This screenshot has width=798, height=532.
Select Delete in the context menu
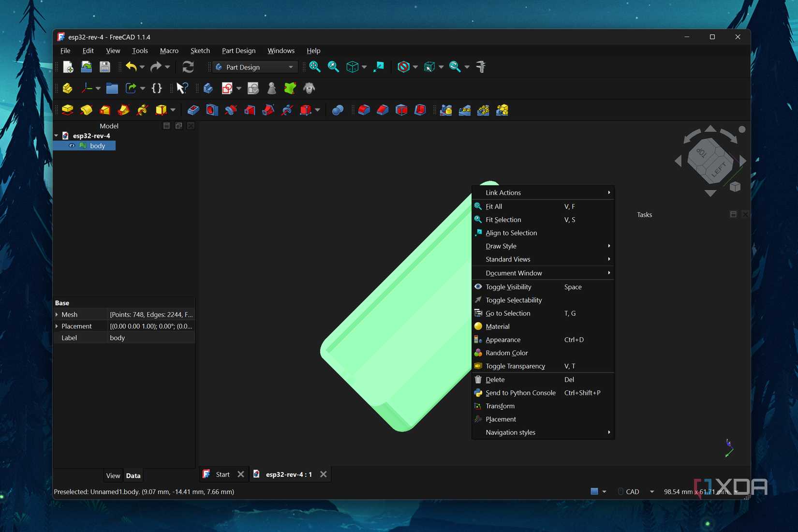tap(543, 380)
